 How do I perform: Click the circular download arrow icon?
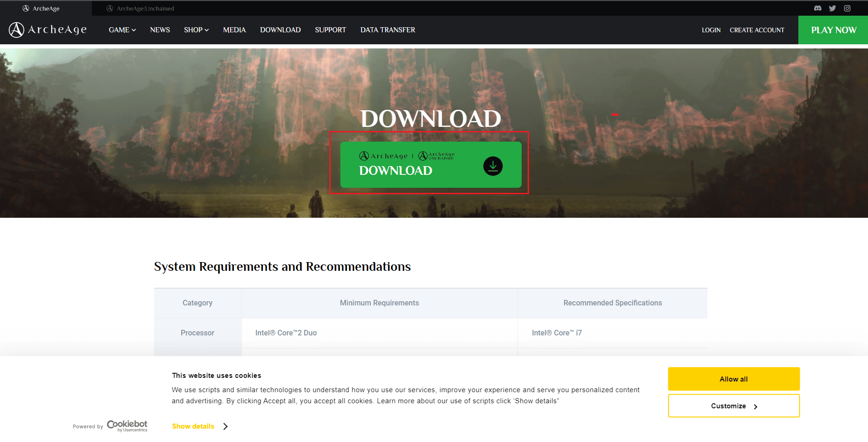click(493, 166)
